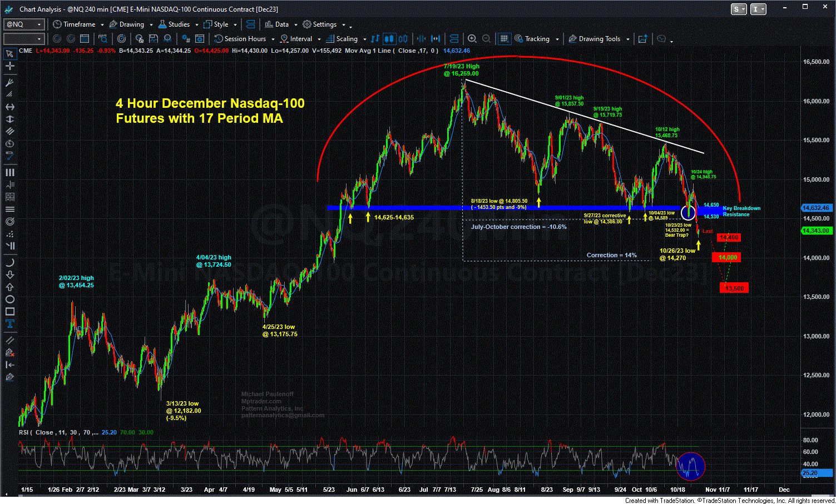
Task: Expand the Timeframe dropdown arrow
Action: [x=102, y=25]
